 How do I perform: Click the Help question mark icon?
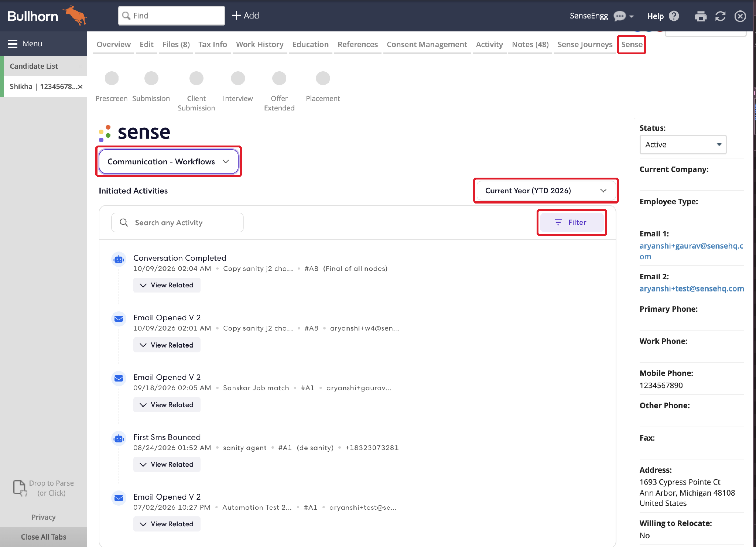pos(674,16)
